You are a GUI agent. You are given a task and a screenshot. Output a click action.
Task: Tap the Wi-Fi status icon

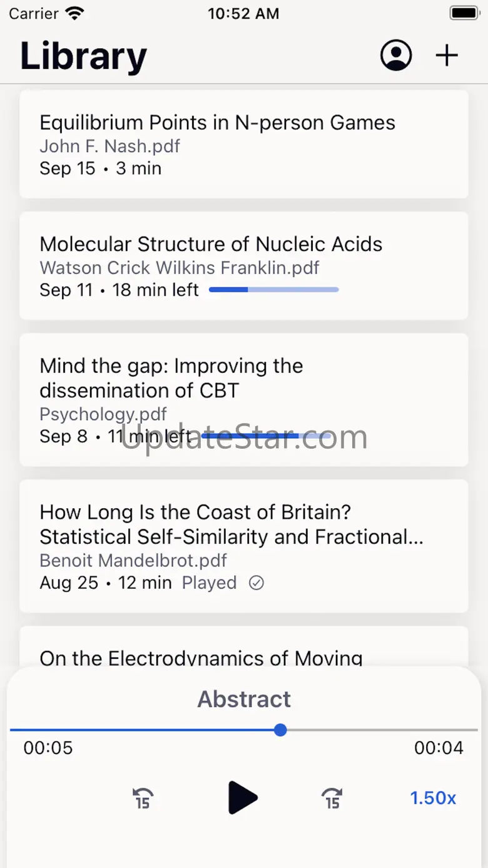coord(74,14)
